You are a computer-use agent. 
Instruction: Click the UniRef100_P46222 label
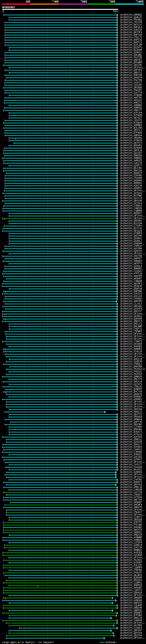point(131,371)
